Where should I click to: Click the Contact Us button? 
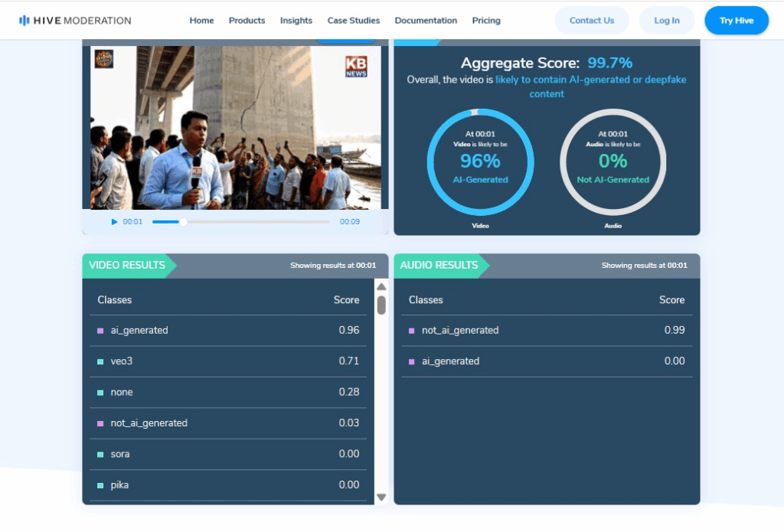(x=591, y=21)
